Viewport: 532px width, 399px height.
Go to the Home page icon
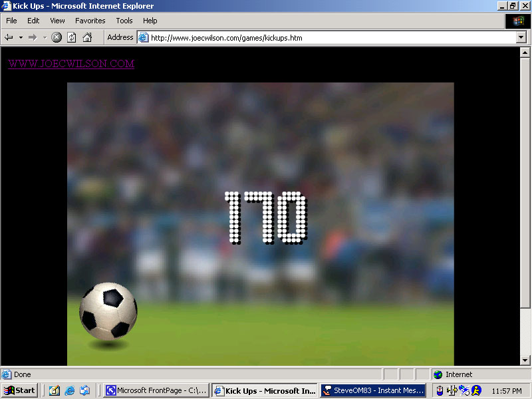point(87,38)
